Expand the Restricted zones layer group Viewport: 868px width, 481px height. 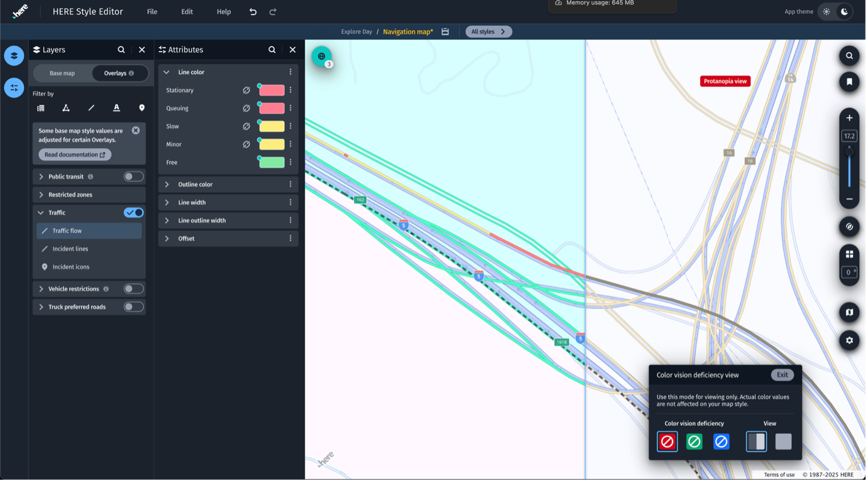click(x=41, y=195)
